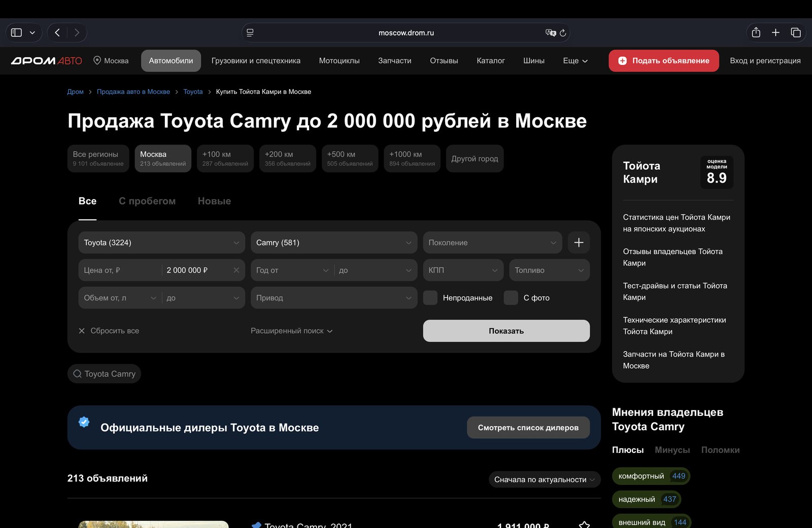Open the Топливо dropdown
Viewport: 812px width, 528px height.
pos(550,270)
